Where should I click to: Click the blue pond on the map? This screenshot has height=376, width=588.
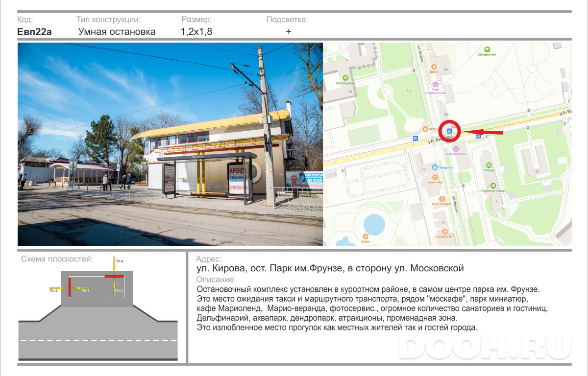click(375, 225)
